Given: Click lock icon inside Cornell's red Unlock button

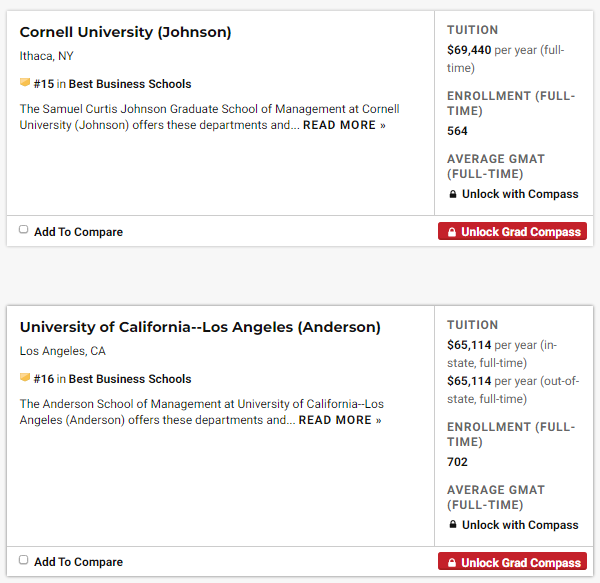Looking at the screenshot, I should [451, 232].
